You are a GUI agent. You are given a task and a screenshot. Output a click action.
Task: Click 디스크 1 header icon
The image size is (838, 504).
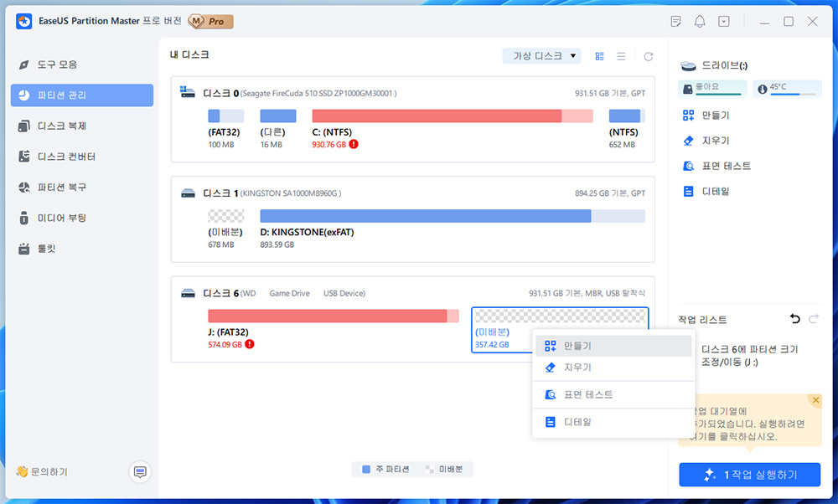pos(188,193)
